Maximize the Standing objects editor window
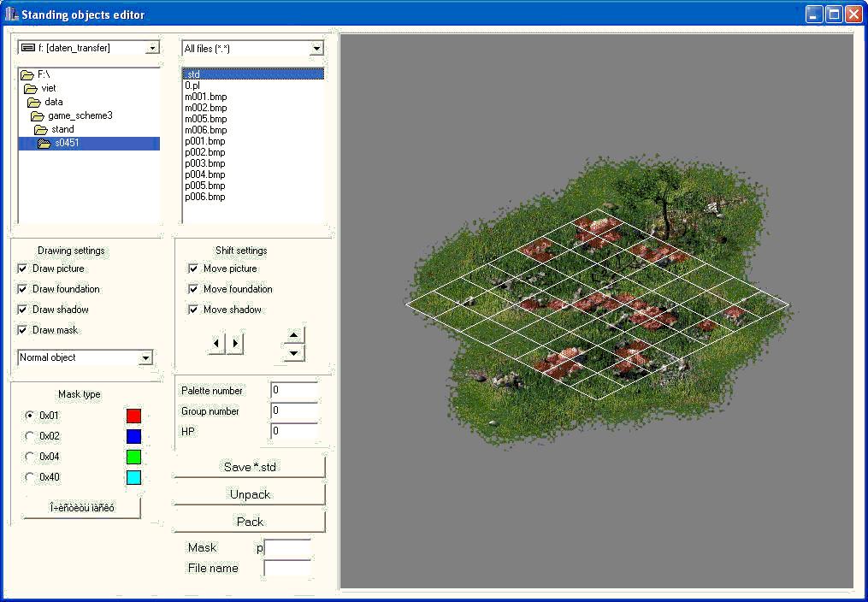 point(834,15)
